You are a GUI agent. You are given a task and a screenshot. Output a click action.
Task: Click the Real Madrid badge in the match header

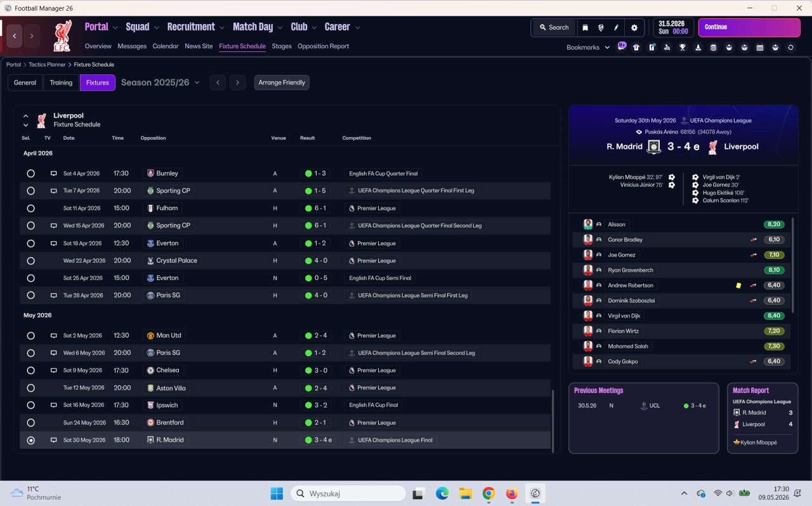[x=654, y=147]
